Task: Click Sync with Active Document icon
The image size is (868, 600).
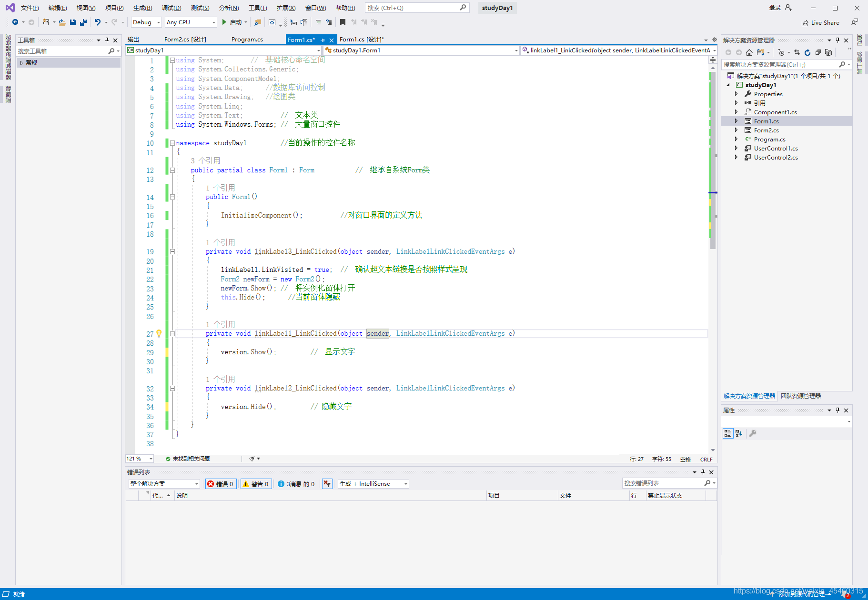Action: [x=797, y=52]
